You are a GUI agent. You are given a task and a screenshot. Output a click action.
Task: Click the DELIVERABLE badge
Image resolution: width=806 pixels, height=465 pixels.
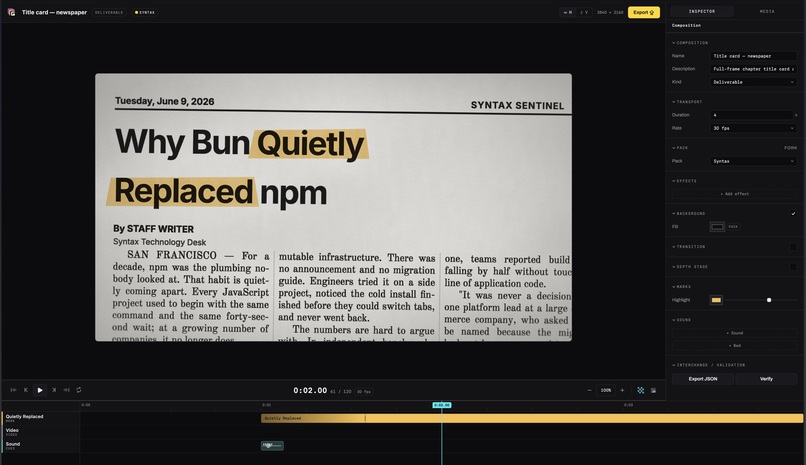[109, 12]
